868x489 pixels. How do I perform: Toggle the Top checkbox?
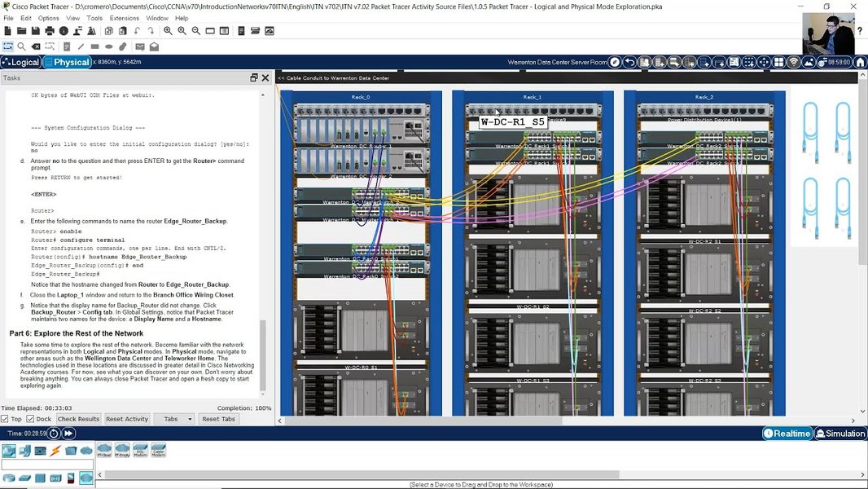pyautogui.click(x=4, y=419)
